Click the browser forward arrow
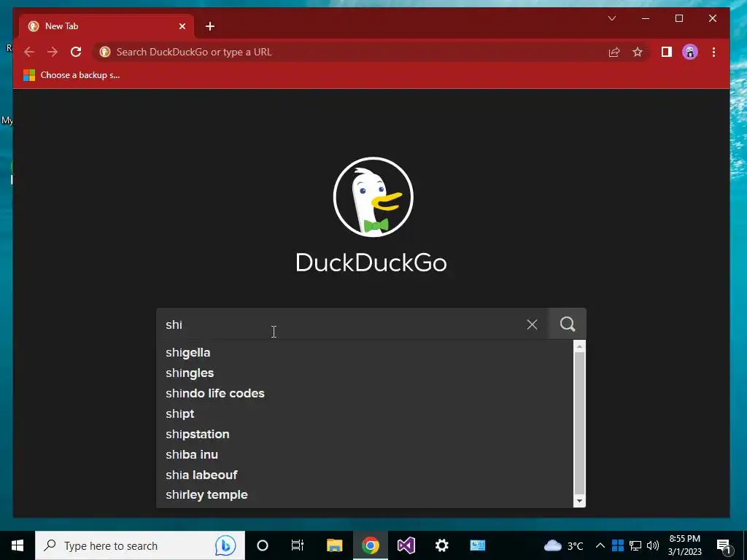Viewport: 747px width, 560px height. coord(53,52)
